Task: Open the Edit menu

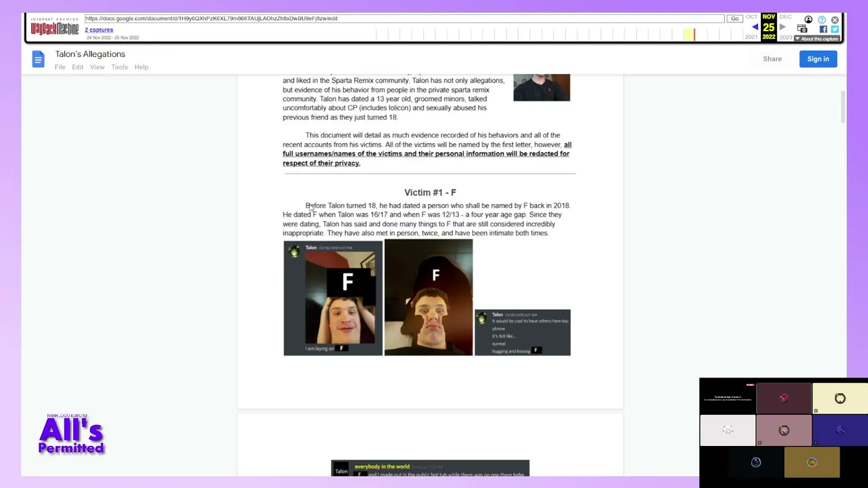Action: coord(77,67)
